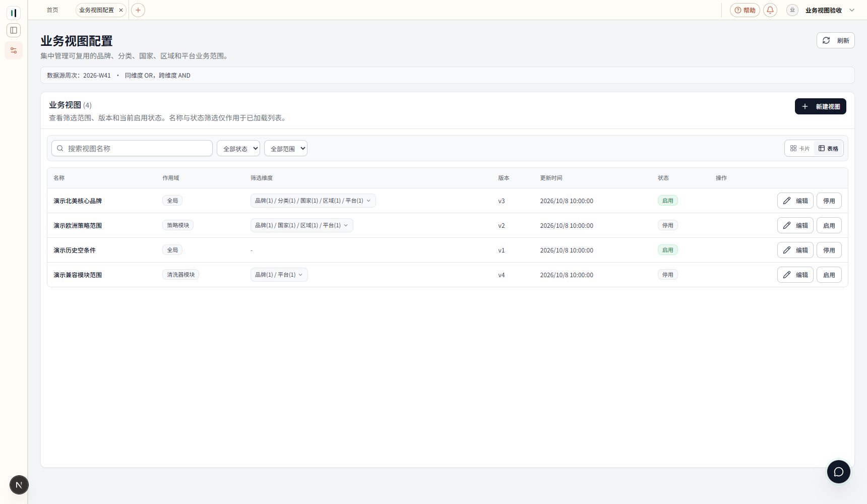
Task: Click the 更新时间 column header
Action: 551,178
